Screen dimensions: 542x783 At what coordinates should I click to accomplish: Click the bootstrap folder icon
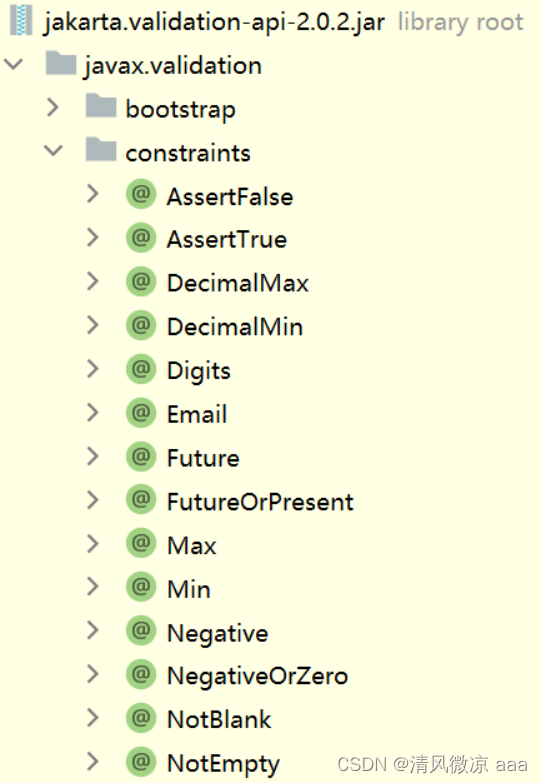pyautogui.click(x=101, y=106)
